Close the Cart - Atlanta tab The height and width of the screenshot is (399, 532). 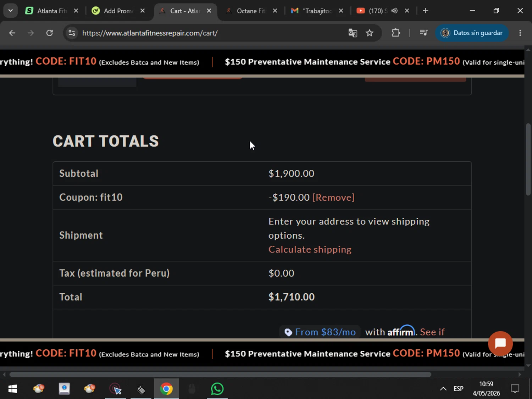(209, 11)
